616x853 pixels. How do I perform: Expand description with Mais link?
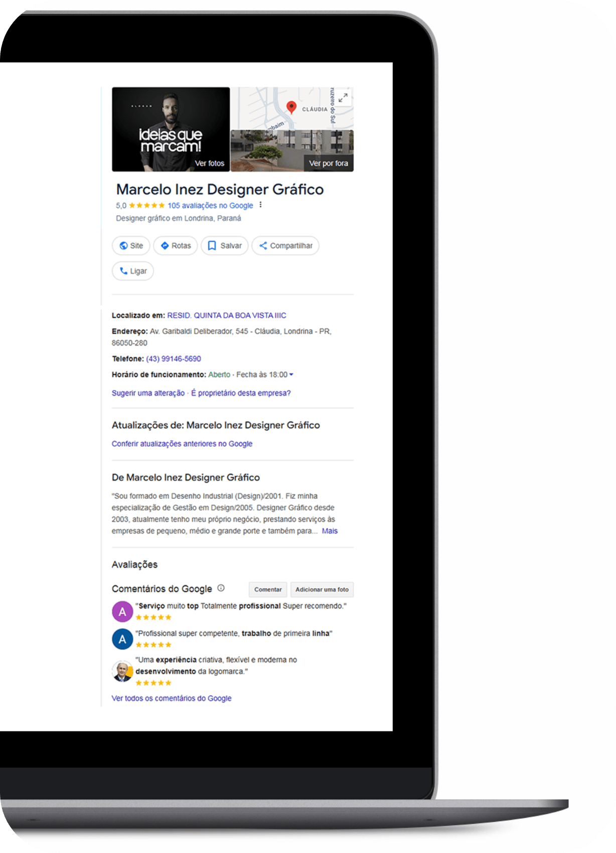click(x=330, y=531)
